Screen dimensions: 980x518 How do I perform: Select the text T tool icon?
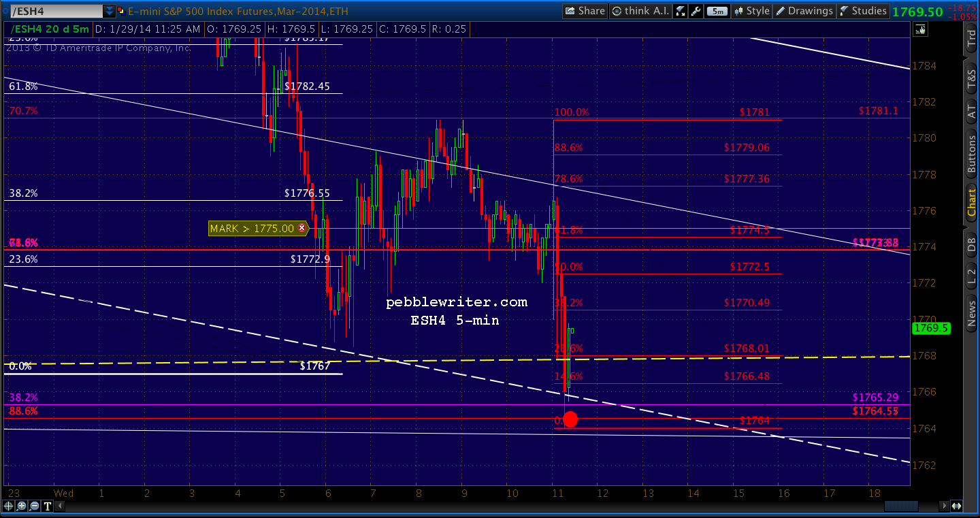tap(48, 506)
